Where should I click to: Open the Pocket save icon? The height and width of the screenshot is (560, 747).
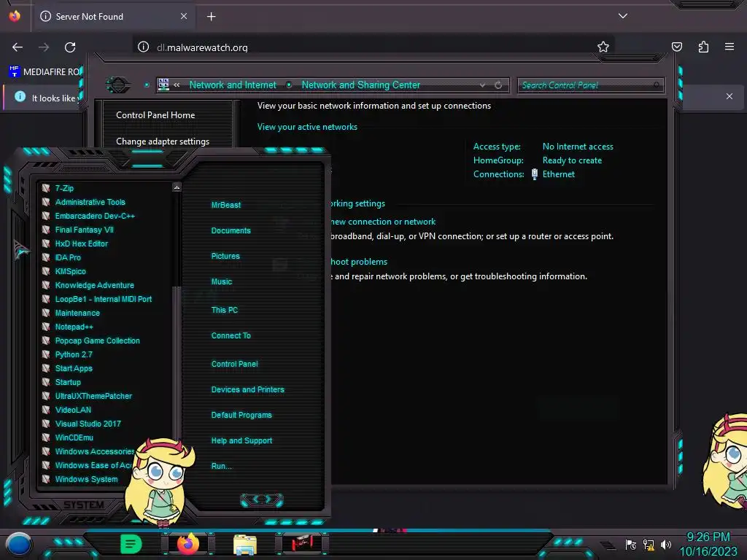click(676, 47)
